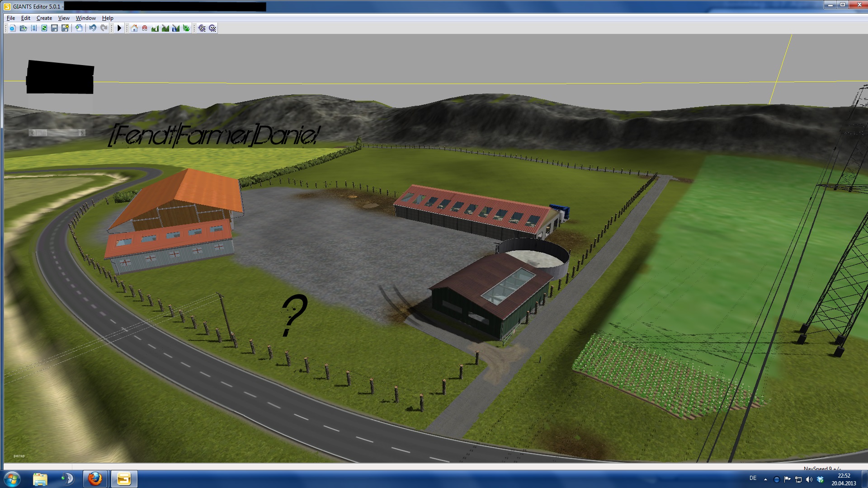Undo the last action
This screenshot has width=868, height=488.
(93, 28)
